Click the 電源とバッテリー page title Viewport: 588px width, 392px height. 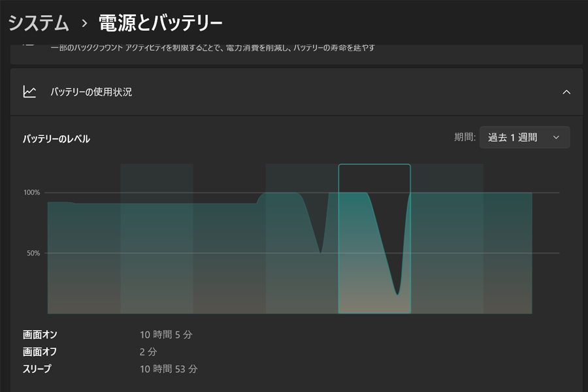[161, 24]
